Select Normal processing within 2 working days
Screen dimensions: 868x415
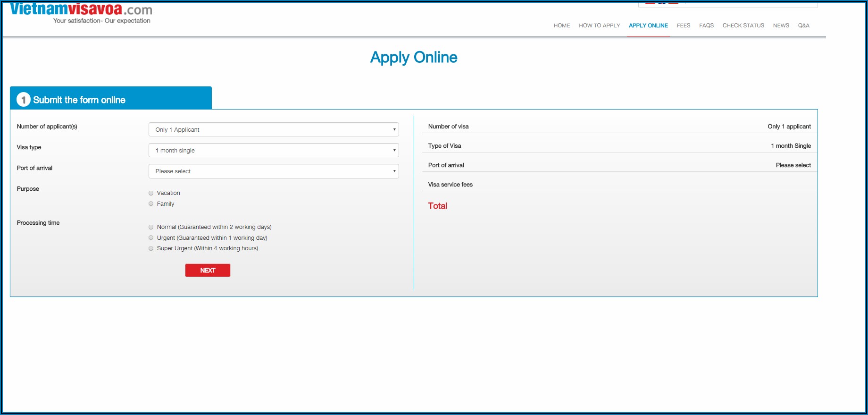coord(151,227)
